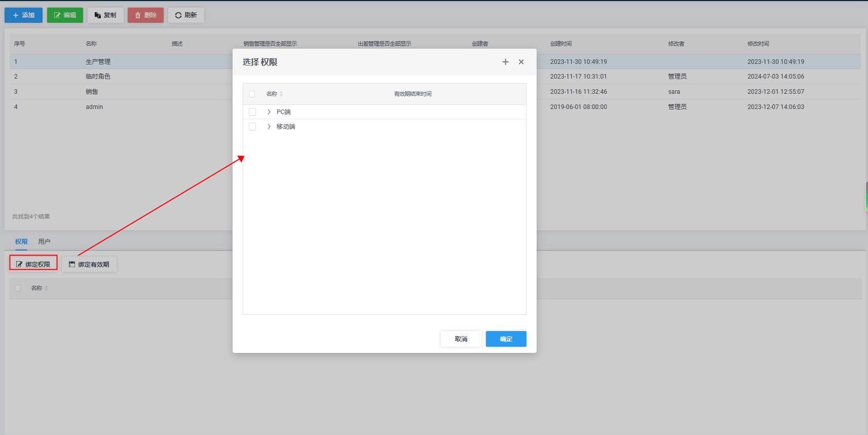Viewport: 868px width, 435px height.
Task: Click the Add (添加) plus button
Action: 24,15
